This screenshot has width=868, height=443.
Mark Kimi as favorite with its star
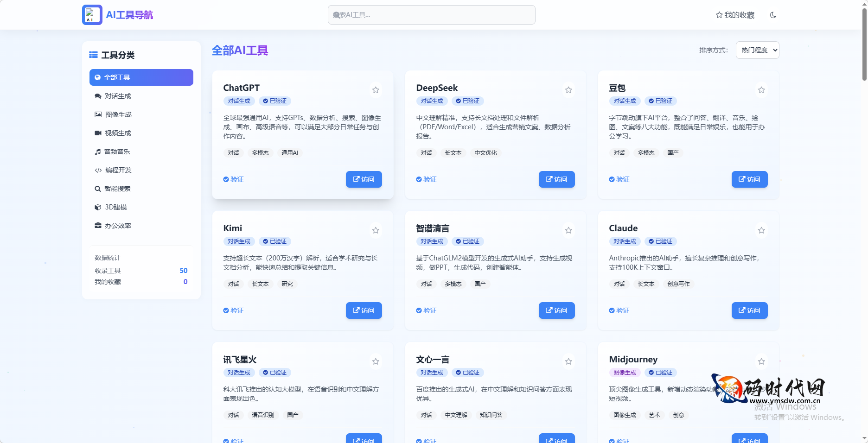[x=376, y=230]
